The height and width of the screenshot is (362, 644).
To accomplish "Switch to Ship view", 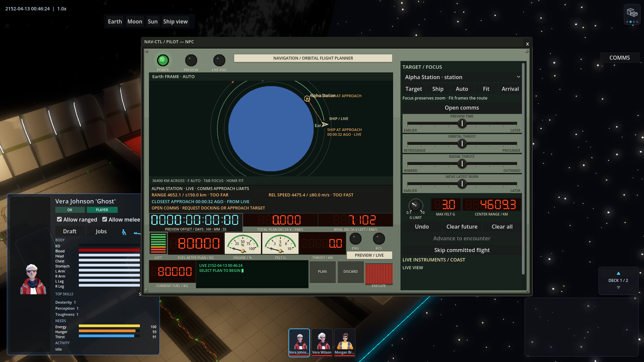I will coord(175,21).
